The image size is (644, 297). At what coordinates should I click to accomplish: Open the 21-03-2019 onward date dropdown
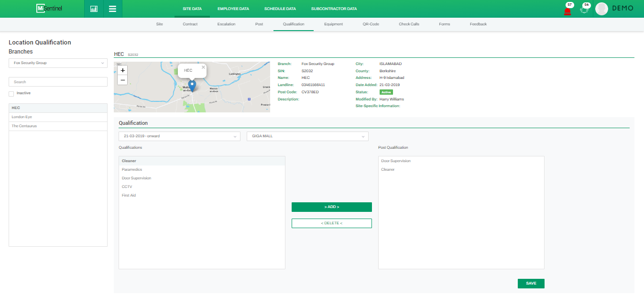(x=179, y=136)
